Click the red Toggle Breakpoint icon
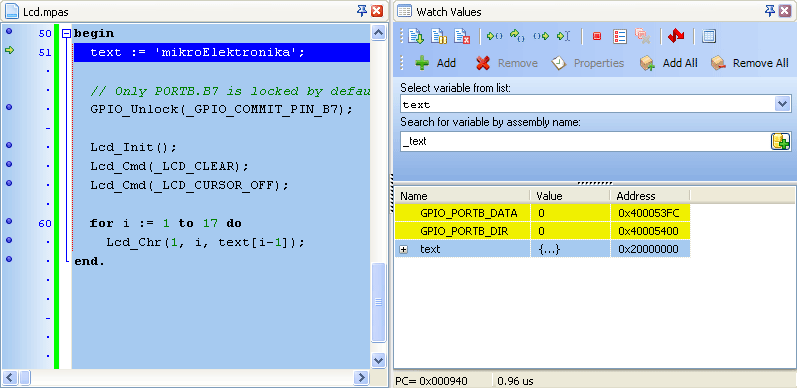Viewport: 797px width, 388px height. tap(597, 36)
